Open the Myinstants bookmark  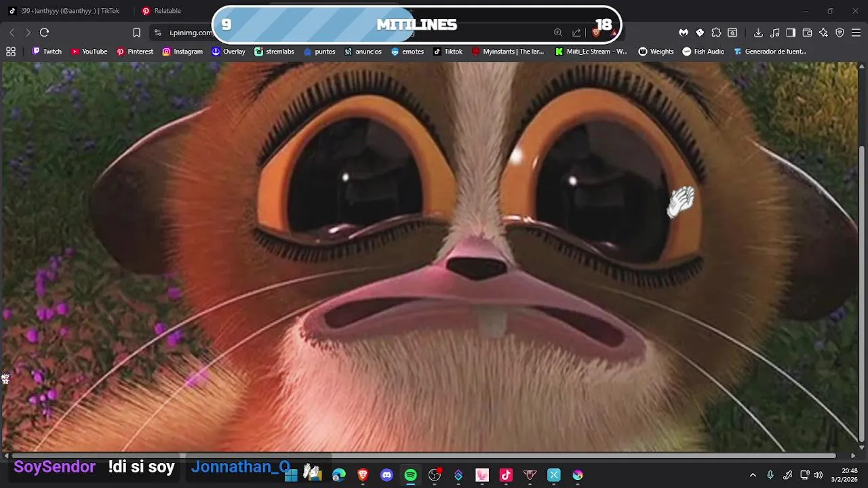(x=508, y=52)
